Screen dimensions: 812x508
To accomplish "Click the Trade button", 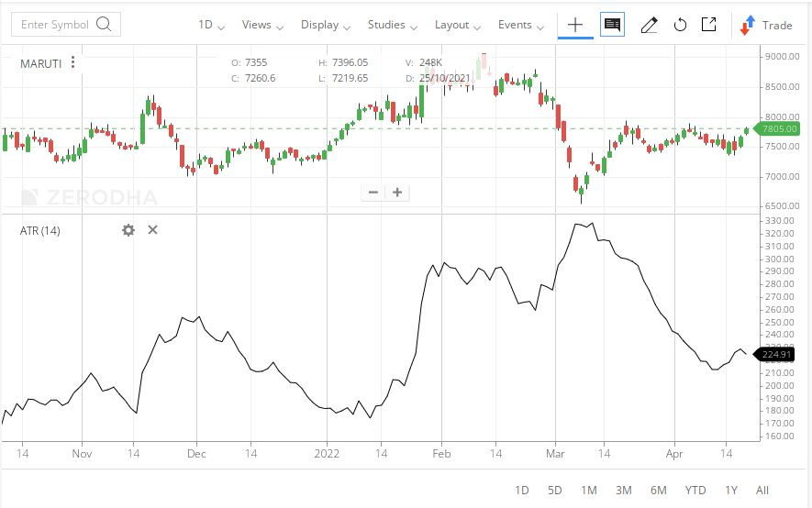I will [766, 25].
